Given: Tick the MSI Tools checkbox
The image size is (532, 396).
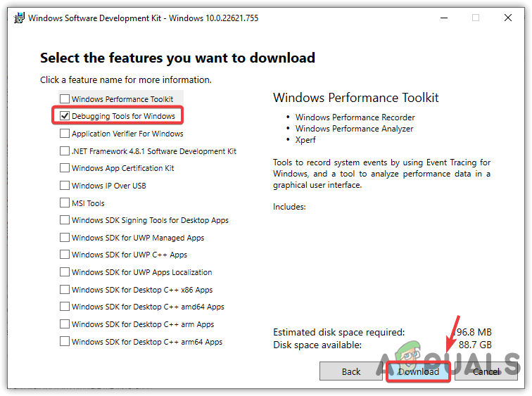Looking at the screenshot, I should 65,203.
